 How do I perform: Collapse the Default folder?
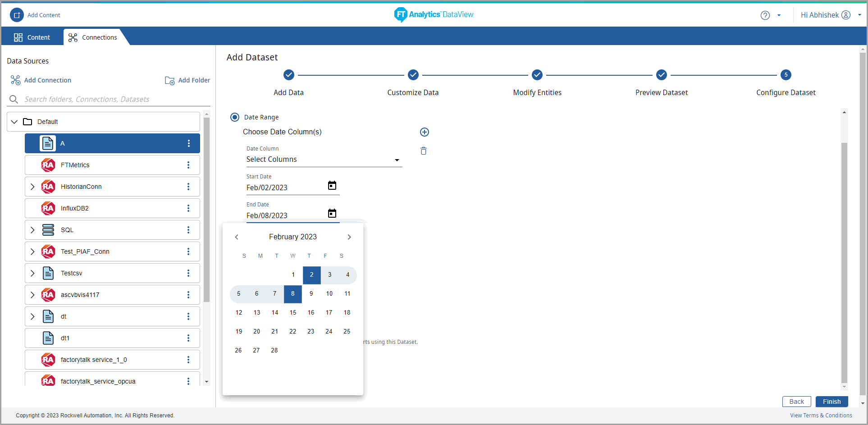tap(14, 122)
